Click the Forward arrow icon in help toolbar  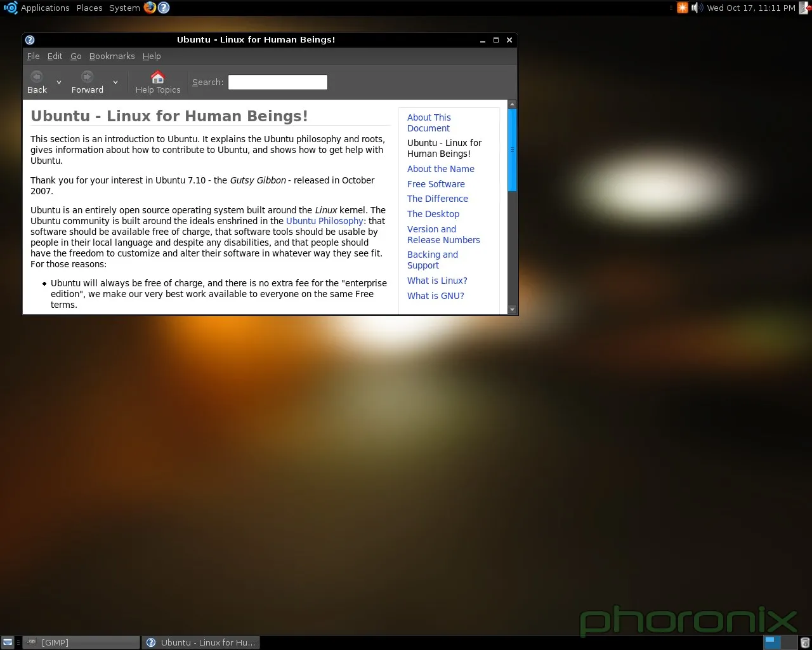87,77
